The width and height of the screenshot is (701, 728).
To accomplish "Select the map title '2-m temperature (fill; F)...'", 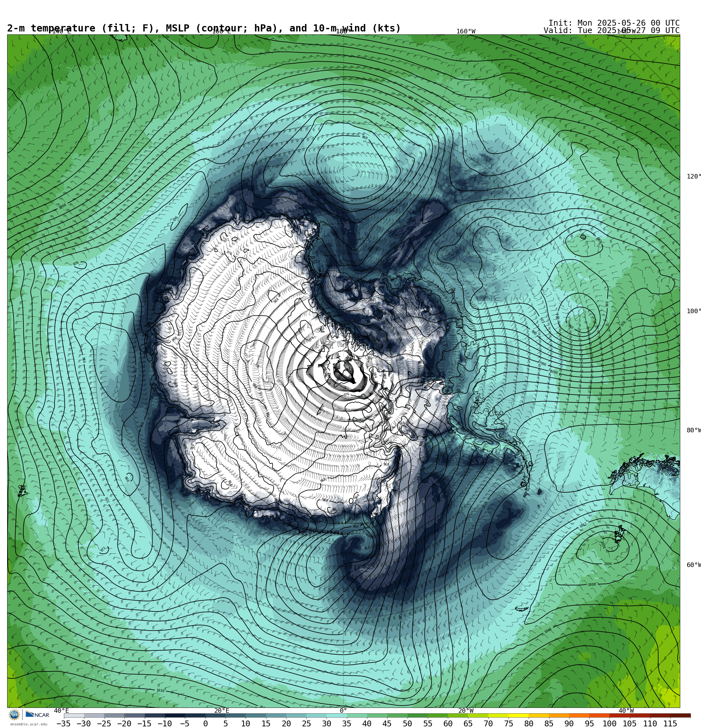I will [204, 28].
